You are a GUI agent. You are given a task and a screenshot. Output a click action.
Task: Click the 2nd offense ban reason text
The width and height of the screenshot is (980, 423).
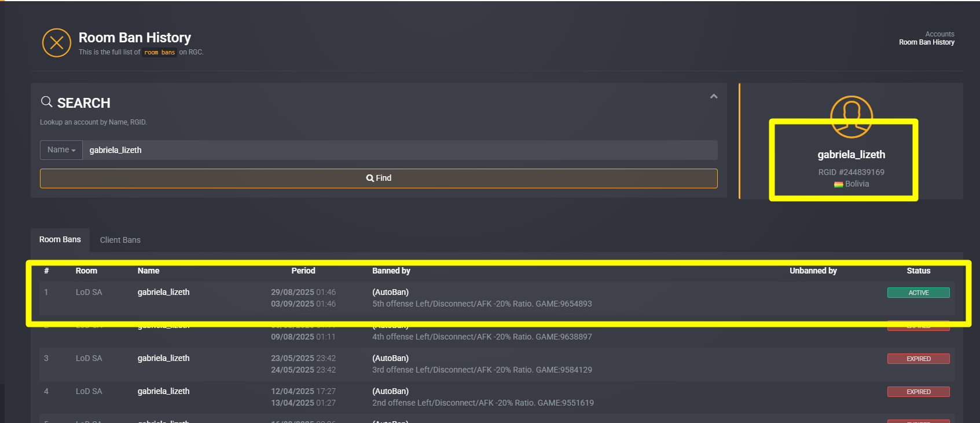[483, 403]
